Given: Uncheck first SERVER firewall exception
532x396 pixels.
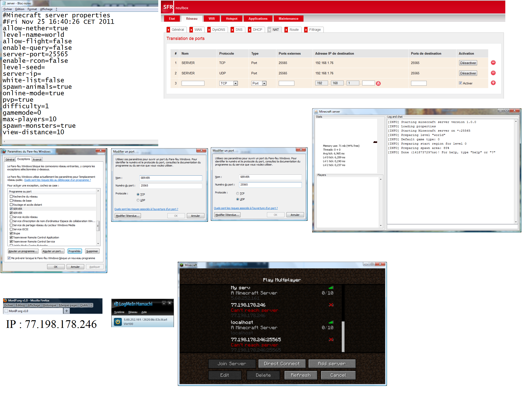Looking at the screenshot, I should pos(11,209).
